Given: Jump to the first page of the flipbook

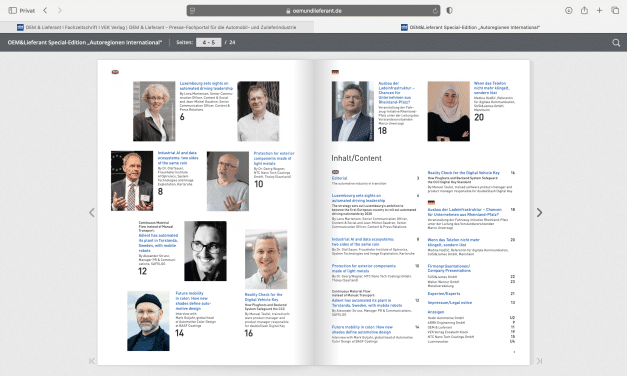Looking at the screenshot, I should click(92, 361).
